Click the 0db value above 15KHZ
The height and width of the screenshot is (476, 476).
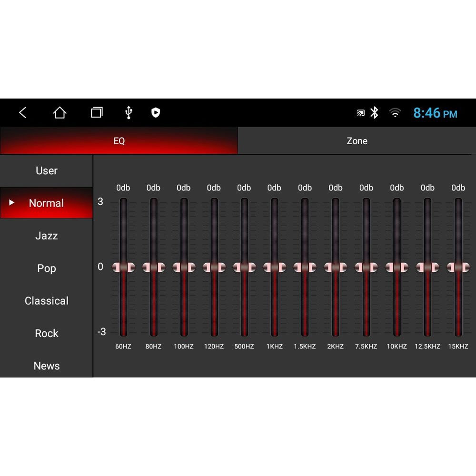(458, 188)
